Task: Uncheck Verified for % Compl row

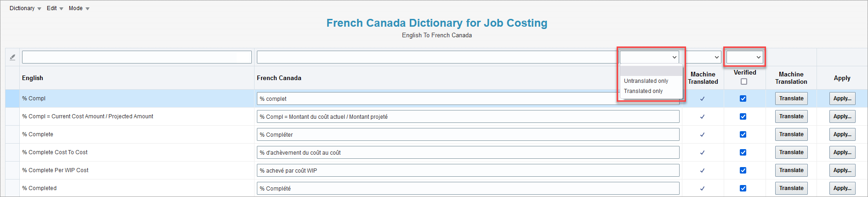Action: point(743,98)
